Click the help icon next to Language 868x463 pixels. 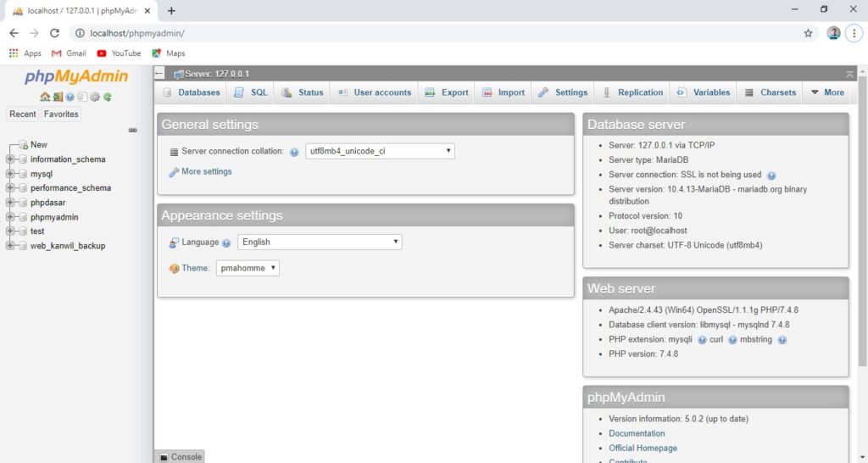click(x=226, y=243)
